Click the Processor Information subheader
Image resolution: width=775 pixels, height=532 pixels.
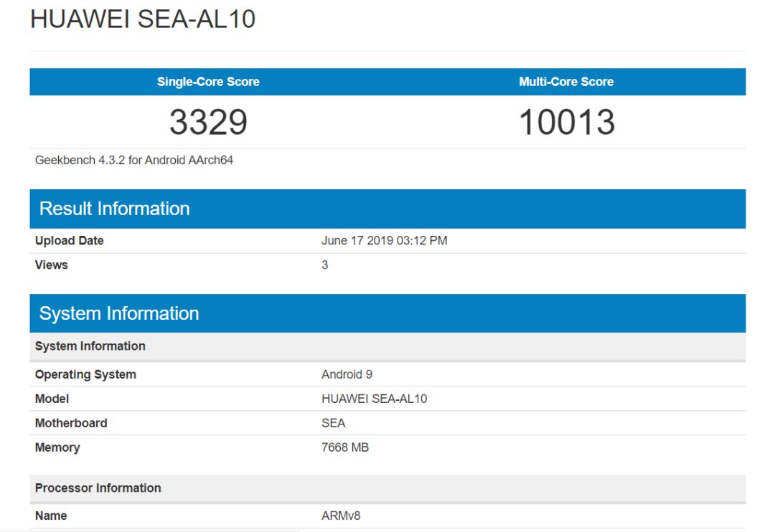[98, 488]
